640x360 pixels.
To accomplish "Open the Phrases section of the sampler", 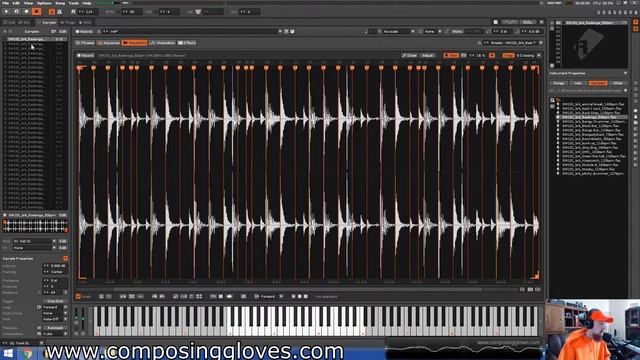I will click(x=85, y=43).
